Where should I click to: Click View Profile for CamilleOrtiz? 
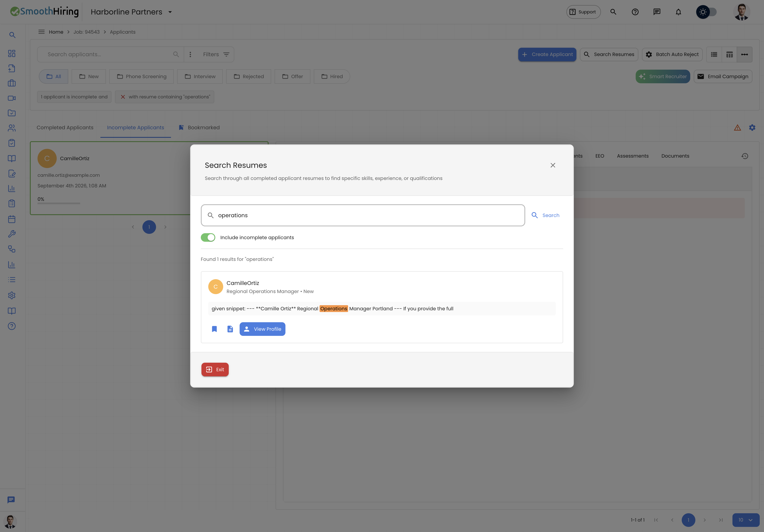coord(262,329)
